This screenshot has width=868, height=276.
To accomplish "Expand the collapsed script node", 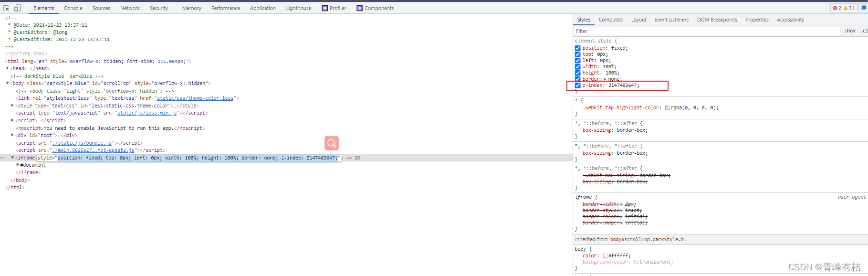I will [x=12, y=120].
